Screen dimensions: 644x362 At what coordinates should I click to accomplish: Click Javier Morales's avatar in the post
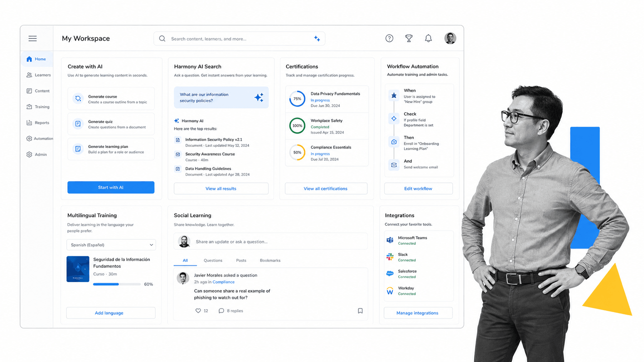(x=183, y=278)
